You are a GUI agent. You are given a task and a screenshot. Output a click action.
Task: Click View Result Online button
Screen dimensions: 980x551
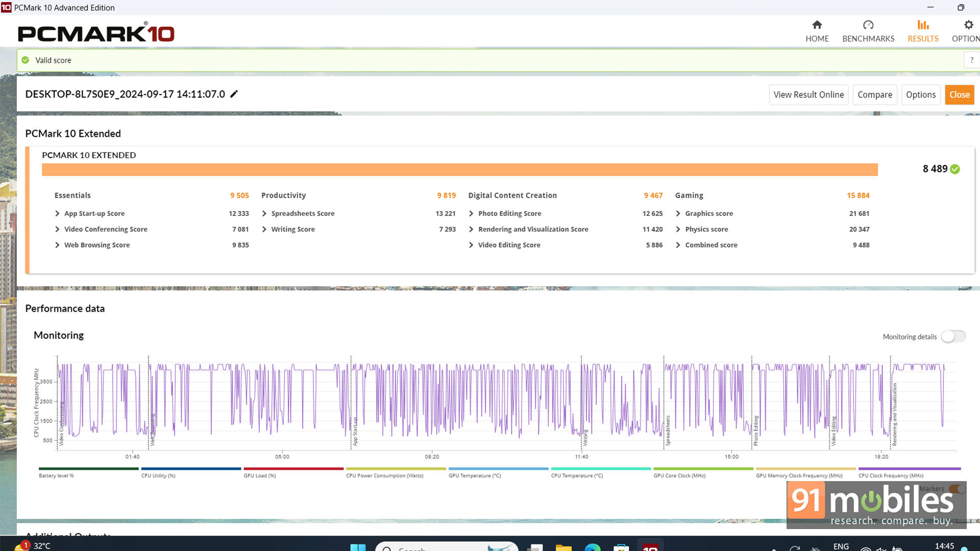[808, 95]
